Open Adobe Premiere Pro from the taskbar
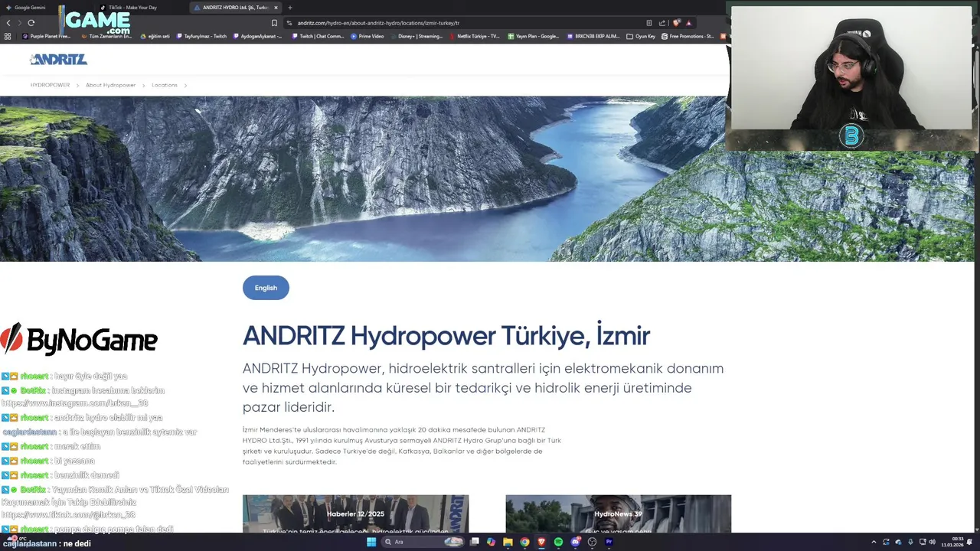The height and width of the screenshot is (551, 980). coord(609,542)
